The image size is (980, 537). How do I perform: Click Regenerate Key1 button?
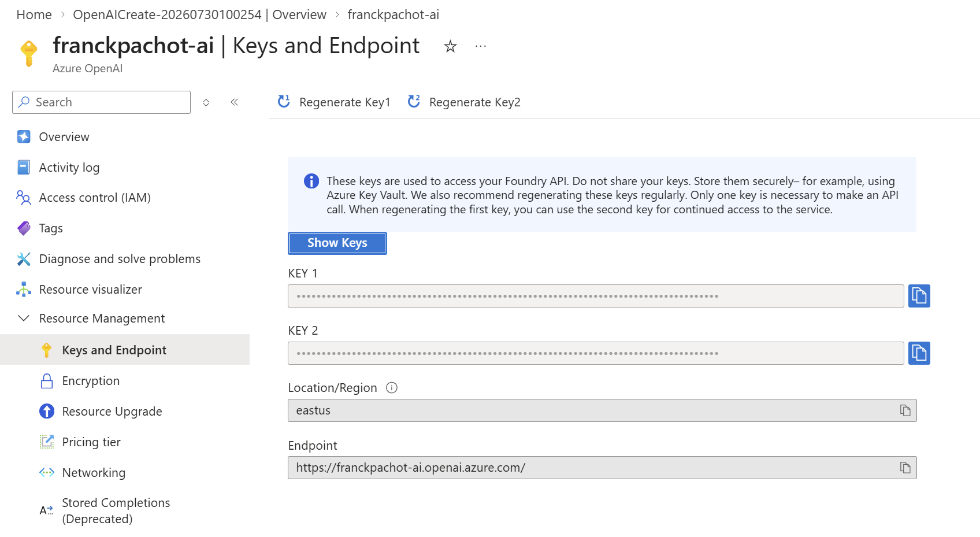pos(334,102)
